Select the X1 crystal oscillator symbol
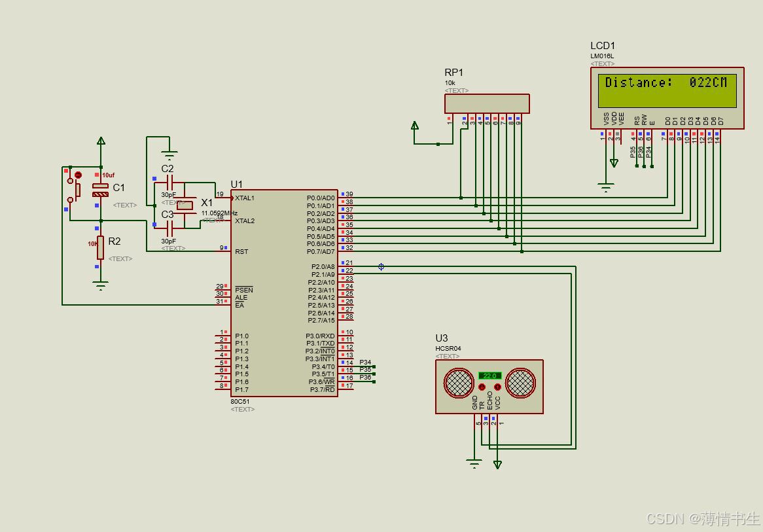This screenshot has width=763, height=532. point(185,205)
